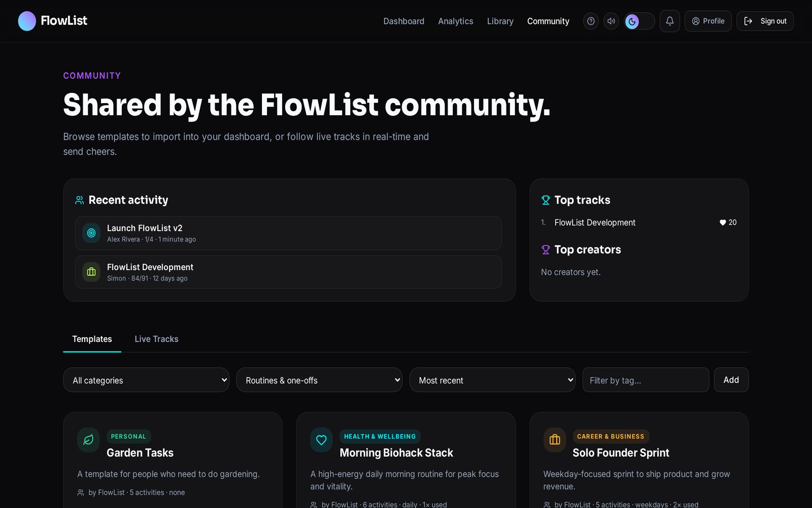Open the help question-mark icon
Screen dimensions: 812x508
pyautogui.click(x=591, y=21)
